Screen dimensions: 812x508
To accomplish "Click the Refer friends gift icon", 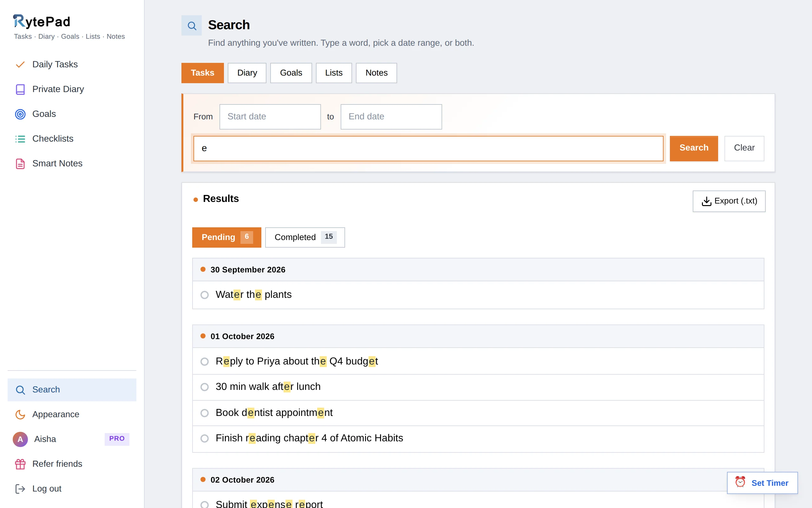I will click(x=20, y=464).
